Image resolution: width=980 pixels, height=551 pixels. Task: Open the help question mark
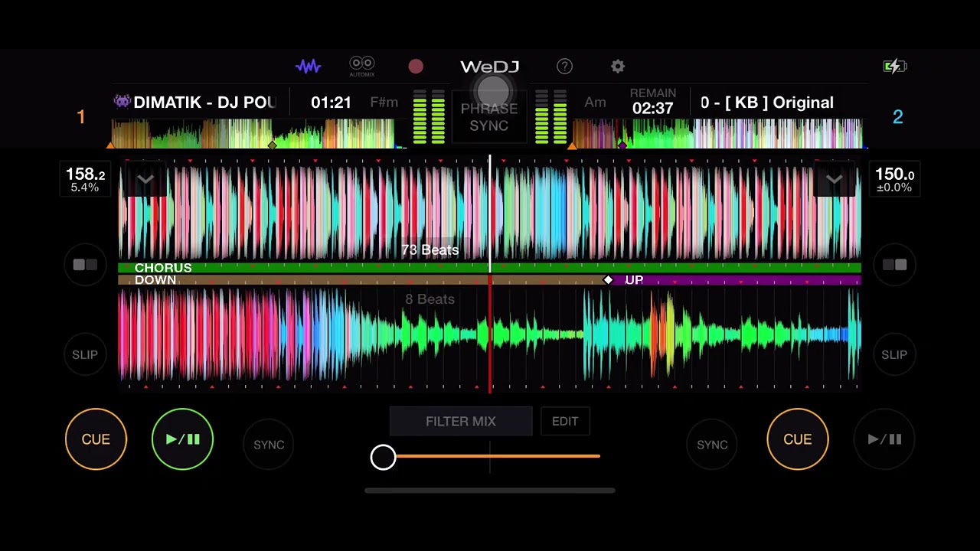point(564,67)
